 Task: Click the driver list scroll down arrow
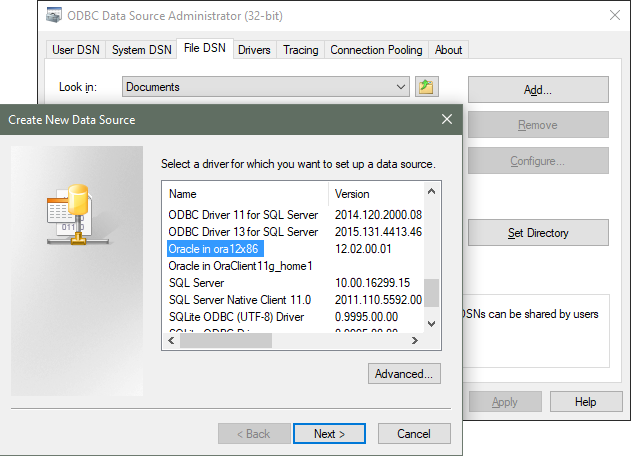click(x=432, y=324)
